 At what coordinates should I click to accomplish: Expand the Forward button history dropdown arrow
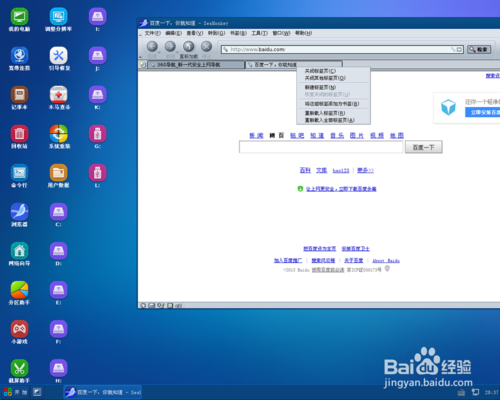[177, 52]
